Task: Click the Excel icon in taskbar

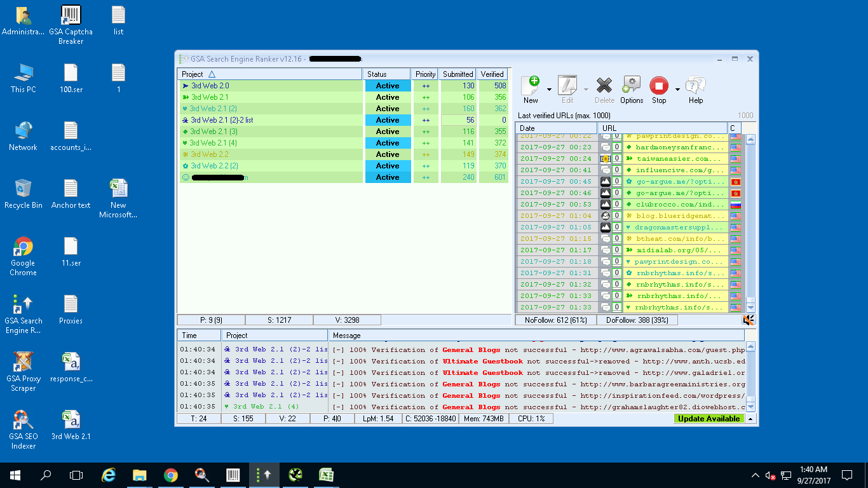Action: pyautogui.click(x=327, y=475)
